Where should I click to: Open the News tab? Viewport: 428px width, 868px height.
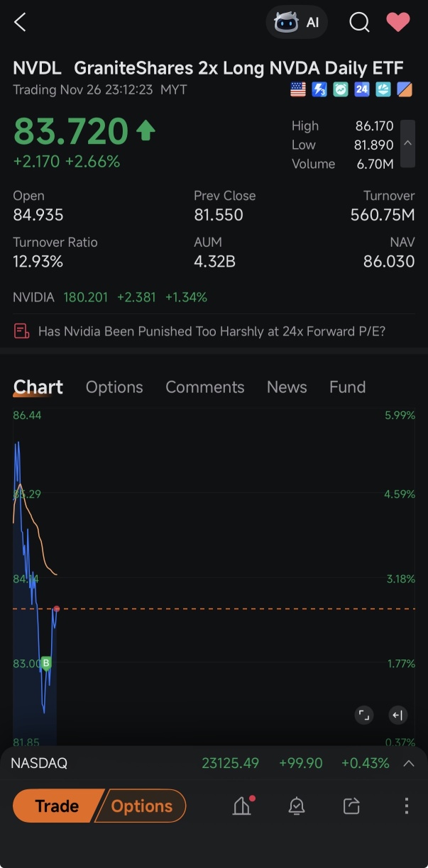pos(287,387)
